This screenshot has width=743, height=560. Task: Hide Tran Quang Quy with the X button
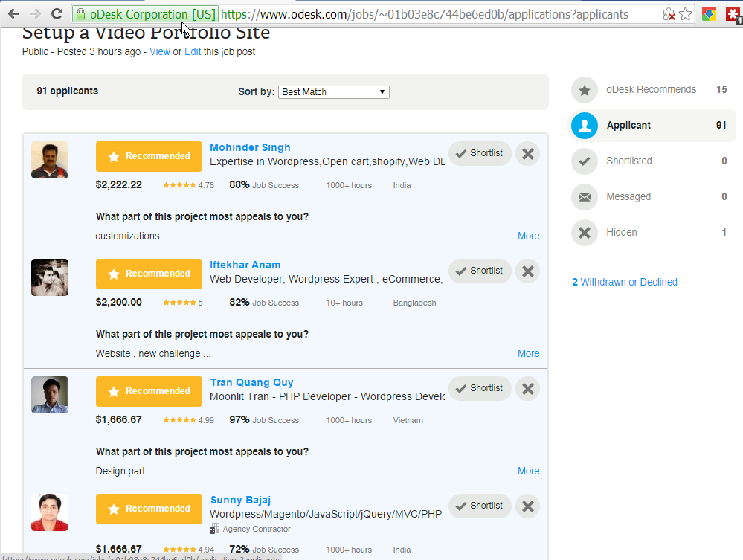(x=528, y=388)
